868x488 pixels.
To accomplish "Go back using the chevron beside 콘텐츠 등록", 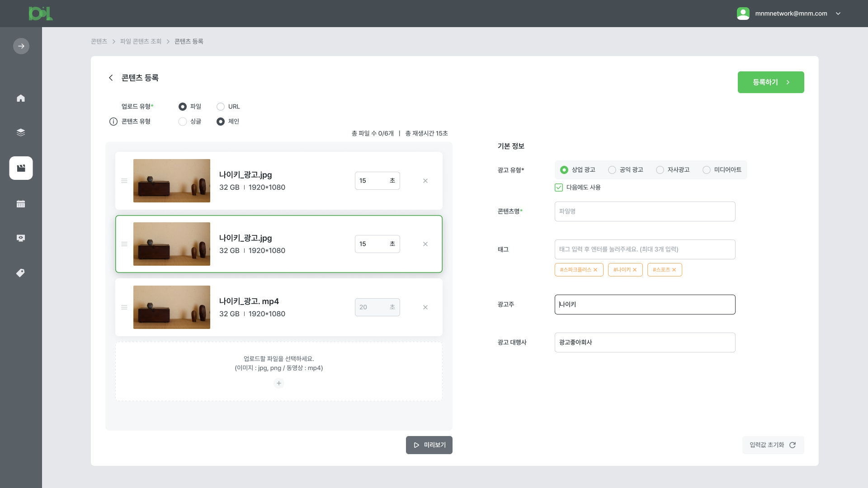I will (x=111, y=78).
